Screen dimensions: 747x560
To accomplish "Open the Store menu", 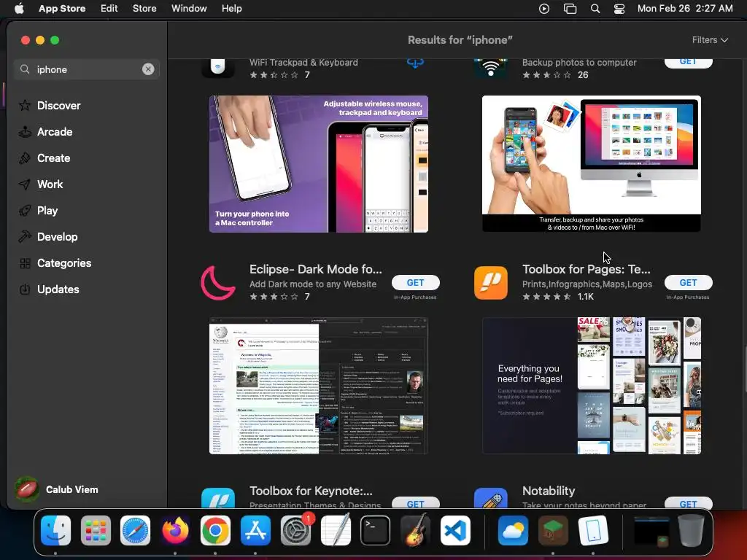I will click(144, 9).
